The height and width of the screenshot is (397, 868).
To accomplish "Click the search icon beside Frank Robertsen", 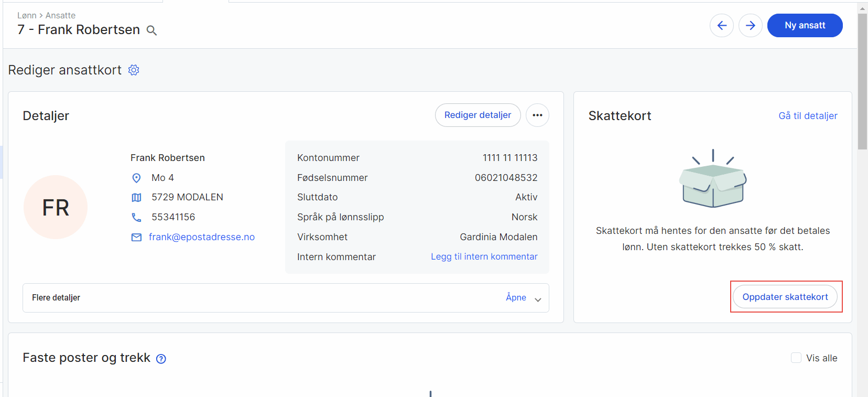I will pyautogui.click(x=151, y=30).
